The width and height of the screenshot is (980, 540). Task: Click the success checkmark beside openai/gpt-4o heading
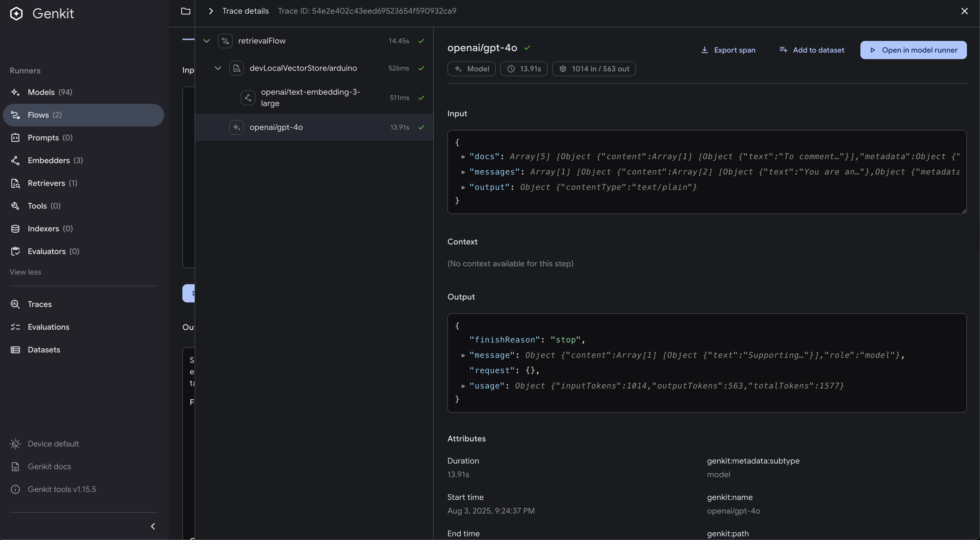click(527, 48)
